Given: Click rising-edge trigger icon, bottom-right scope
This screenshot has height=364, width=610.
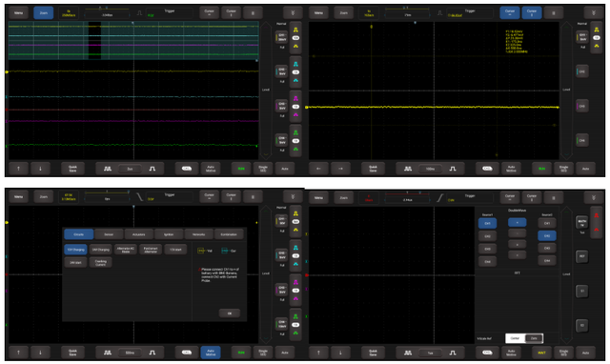Looking at the screenshot, I should 439,198.
